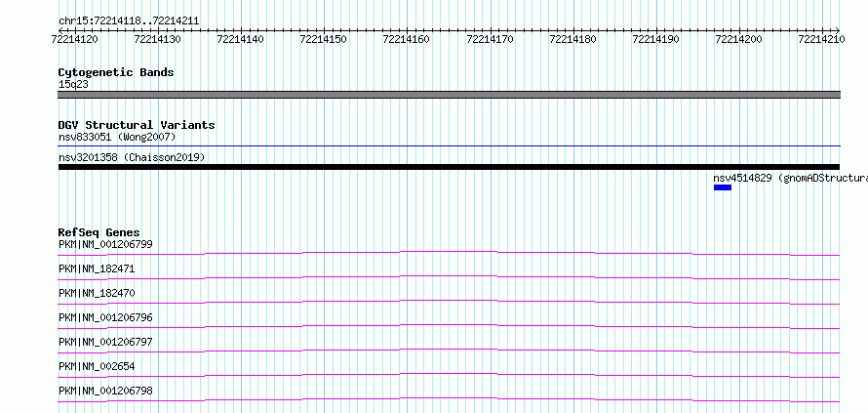Open the Cytogenetic Bands track title
This screenshot has height=413, width=868.
click(x=116, y=72)
